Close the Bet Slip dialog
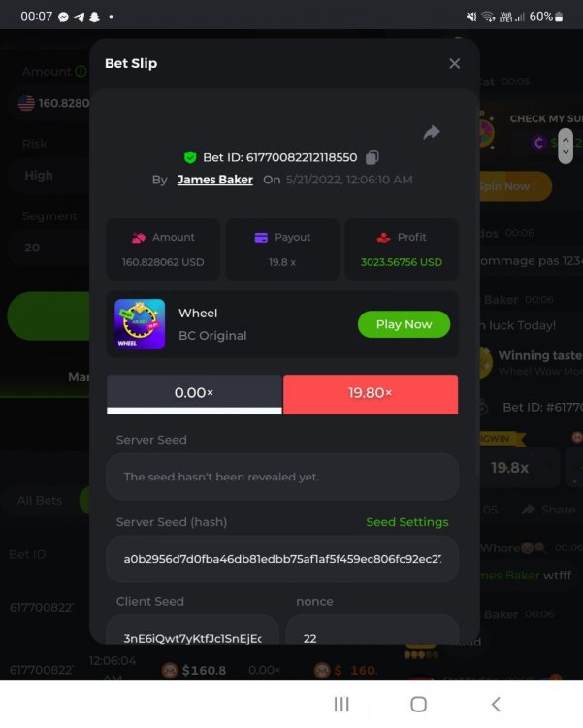This screenshot has width=583, height=728. [x=454, y=64]
